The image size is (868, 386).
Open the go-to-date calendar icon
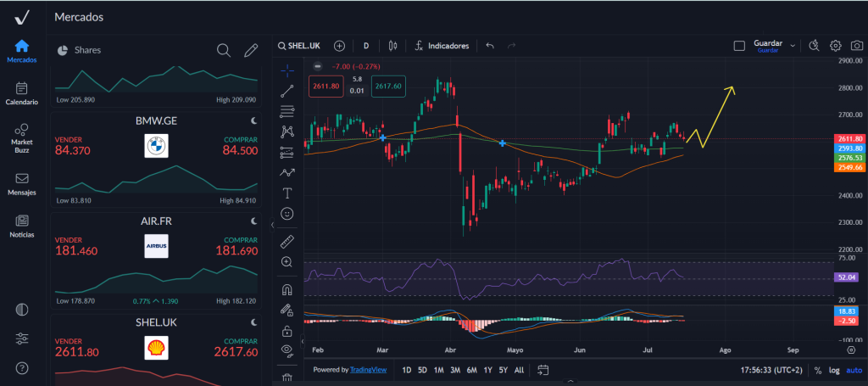(x=542, y=370)
